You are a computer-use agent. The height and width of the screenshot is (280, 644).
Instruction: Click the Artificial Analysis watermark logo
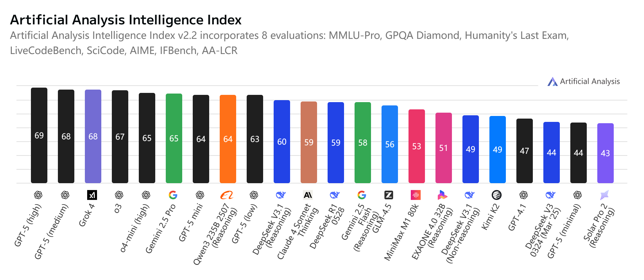pyautogui.click(x=553, y=81)
